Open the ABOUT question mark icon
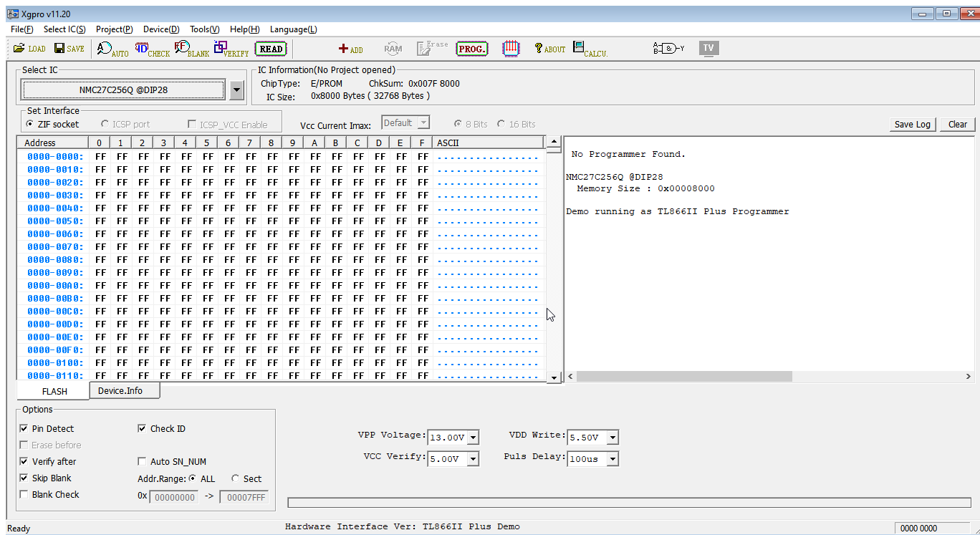 [x=549, y=49]
